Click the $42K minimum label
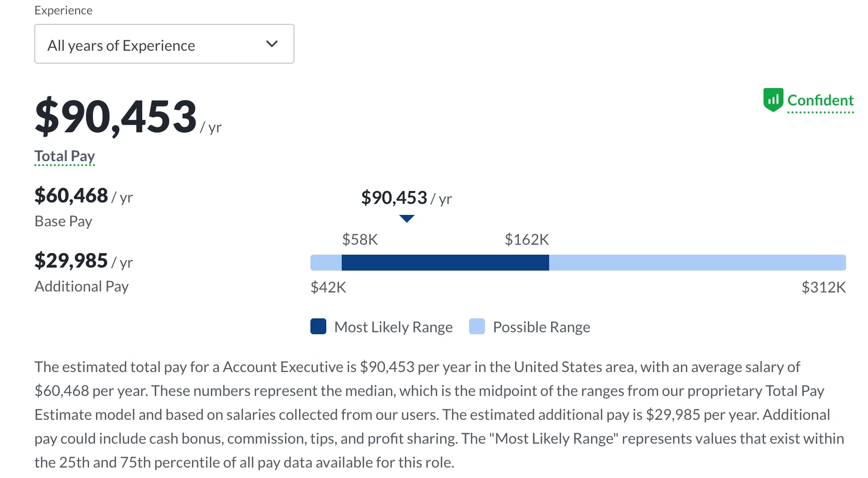Screen dimensions: 868x478 328,287
